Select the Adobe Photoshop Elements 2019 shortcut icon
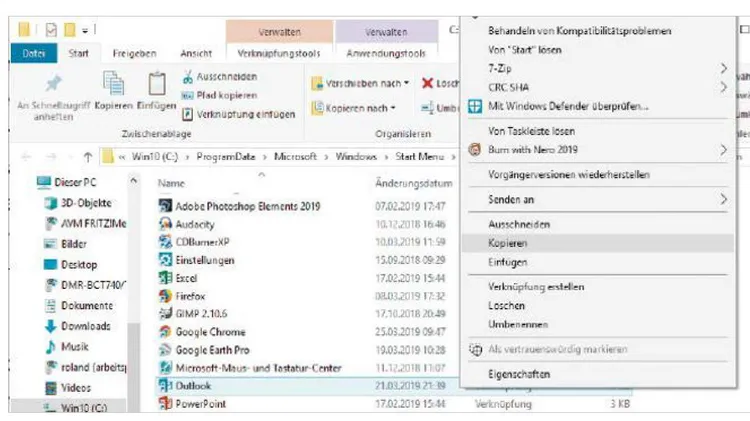Viewport: 750px width, 421px height. pos(165,206)
